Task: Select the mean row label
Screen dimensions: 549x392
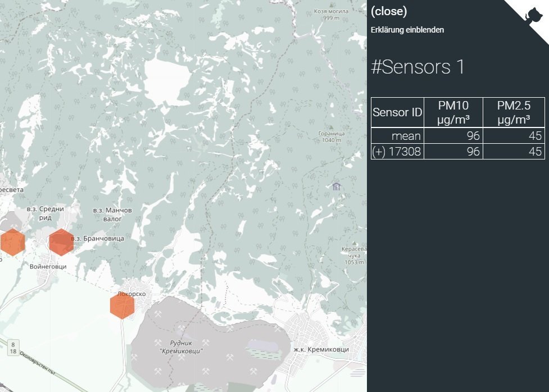Action: pos(406,136)
